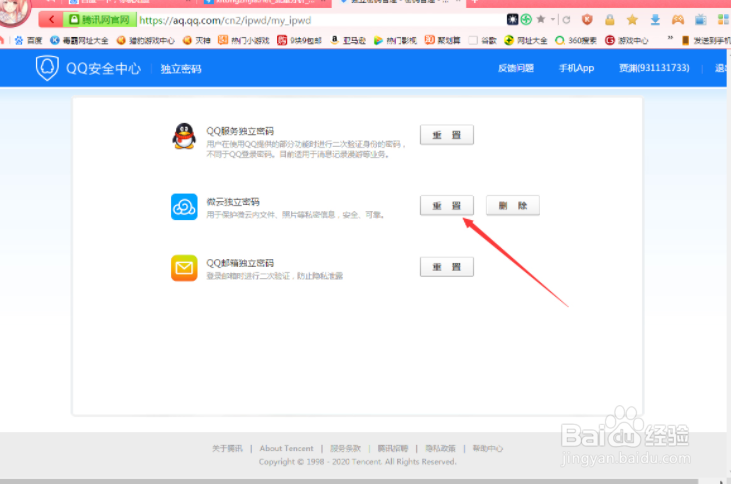Click the QQ安全中心 title text
731x484 pixels.
point(103,69)
